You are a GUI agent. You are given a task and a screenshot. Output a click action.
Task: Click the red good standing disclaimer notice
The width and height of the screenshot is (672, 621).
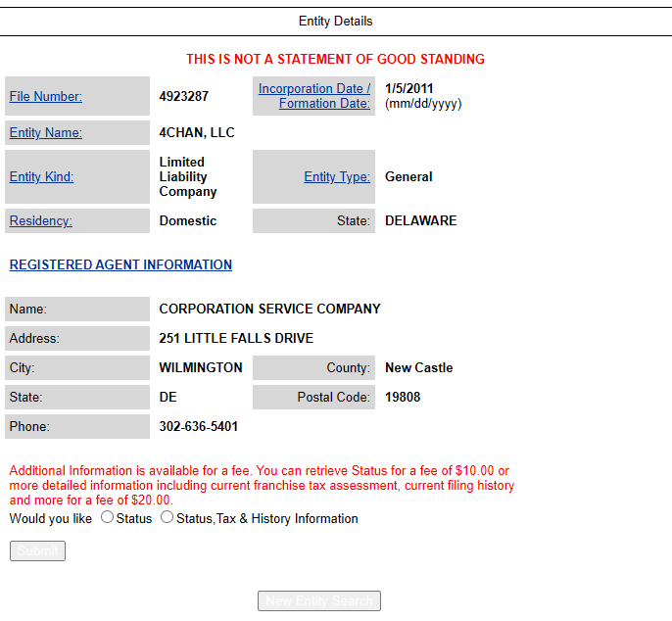coord(336,60)
